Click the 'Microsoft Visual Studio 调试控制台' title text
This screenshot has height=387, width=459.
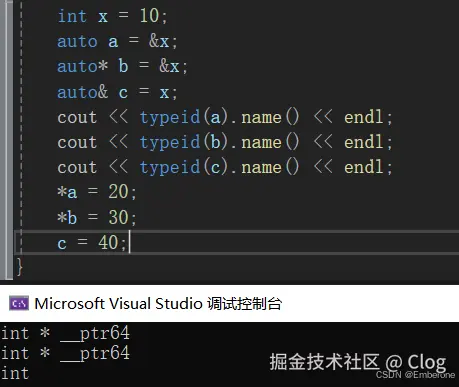pyautogui.click(x=158, y=304)
